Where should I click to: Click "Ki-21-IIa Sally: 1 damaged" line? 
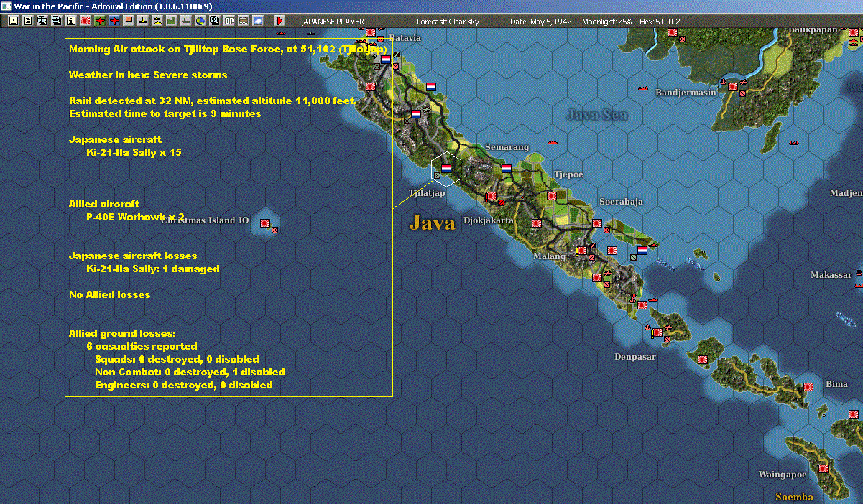point(152,269)
